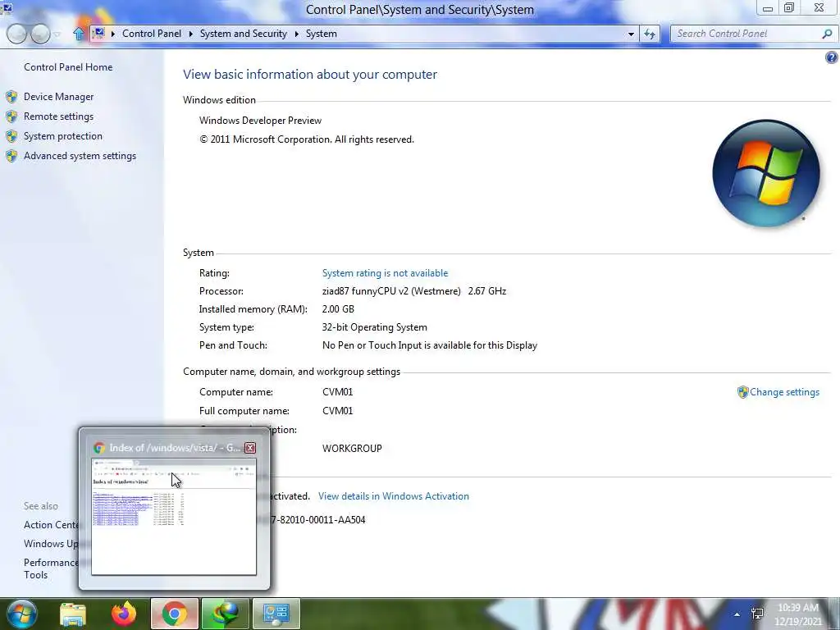Select the Windows Developer Preview text
The image size is (840, 630).
pos(260,121)
